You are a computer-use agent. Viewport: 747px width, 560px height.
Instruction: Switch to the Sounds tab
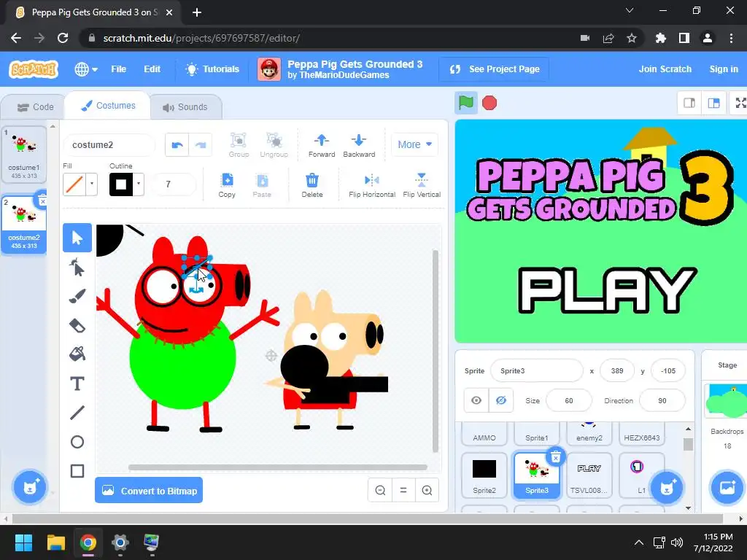(185, 107)
